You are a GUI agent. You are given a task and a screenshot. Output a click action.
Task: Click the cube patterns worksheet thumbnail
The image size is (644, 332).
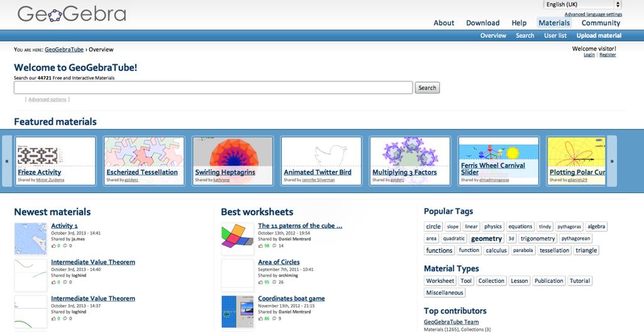click(237, 239)
